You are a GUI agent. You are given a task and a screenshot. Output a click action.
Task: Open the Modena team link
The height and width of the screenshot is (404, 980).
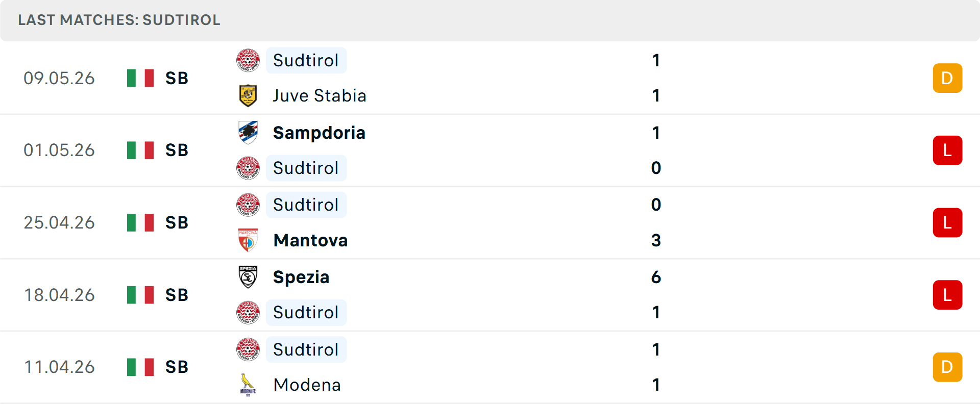307,385
